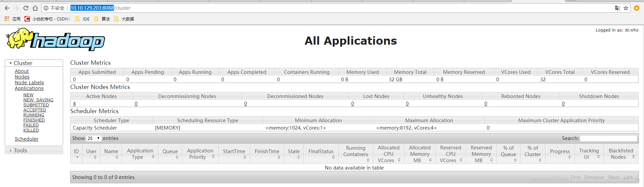Open the Scheduler link

tap(27, 139)
